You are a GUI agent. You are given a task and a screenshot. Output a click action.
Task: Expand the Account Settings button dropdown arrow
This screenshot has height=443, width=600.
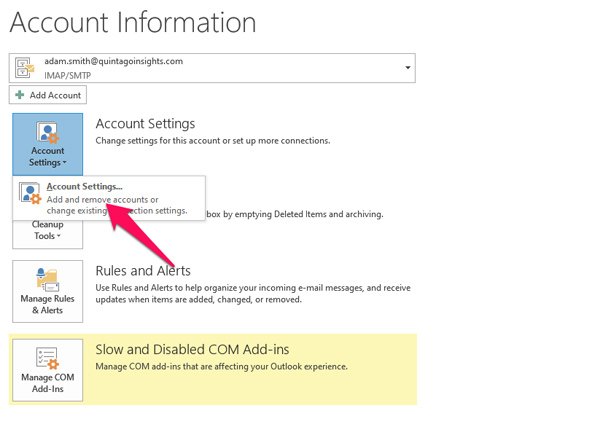(64, 163)
